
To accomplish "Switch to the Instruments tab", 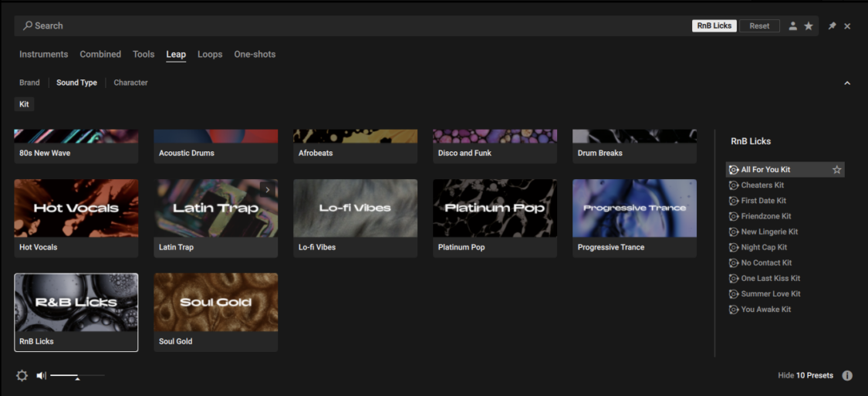I will tap(43, 55).
